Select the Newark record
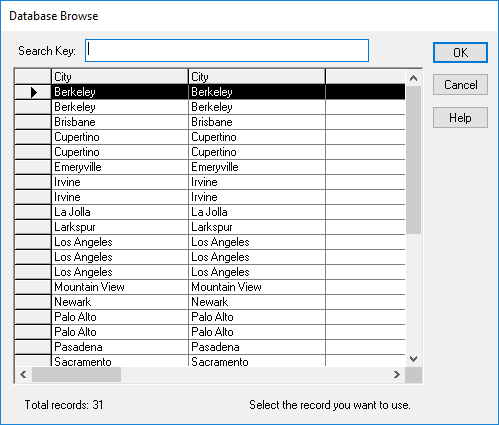 pyautogui.click(x=210, y=302)
